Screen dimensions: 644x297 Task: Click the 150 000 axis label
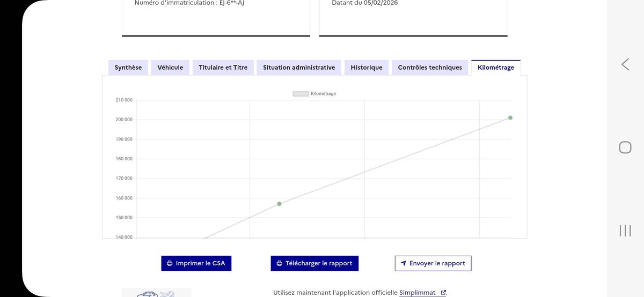124,218
